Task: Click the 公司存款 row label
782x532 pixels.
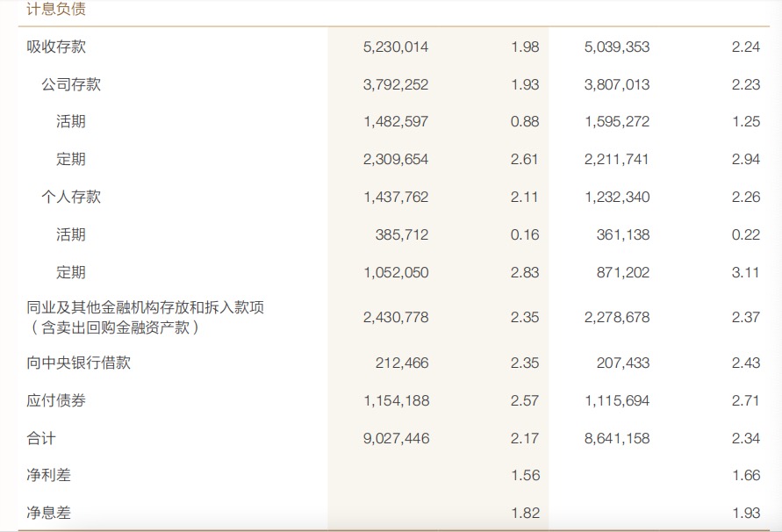Action: (71, 84)
